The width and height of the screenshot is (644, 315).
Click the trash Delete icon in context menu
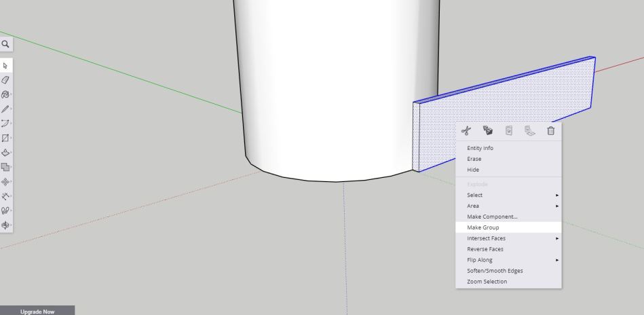(x=551, y=130)
